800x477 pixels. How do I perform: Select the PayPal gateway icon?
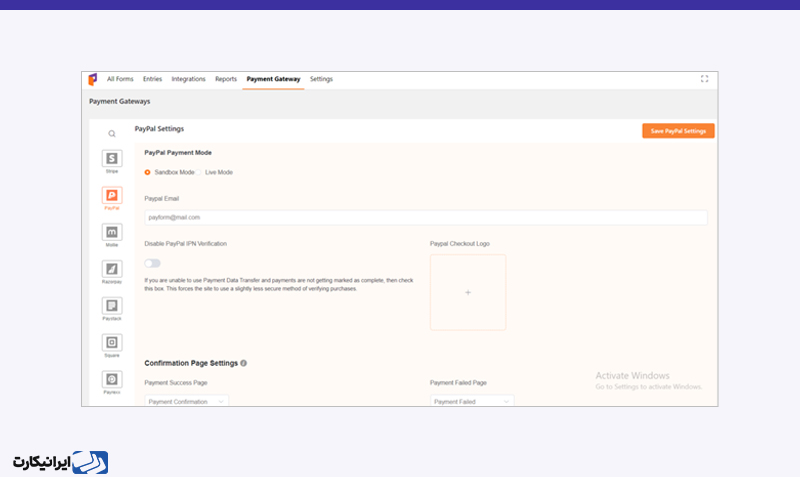[x=112, y=195]
